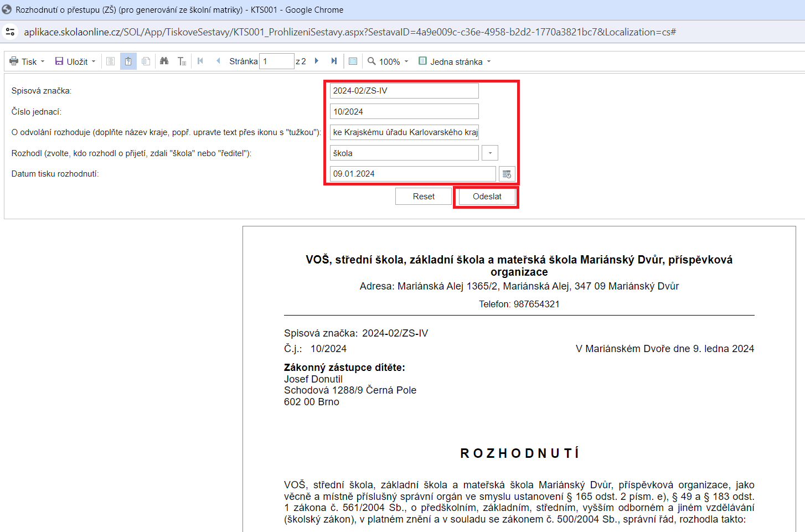Click the Jedna stránka page icon
The image size is (805, 532).
(423, 61)
